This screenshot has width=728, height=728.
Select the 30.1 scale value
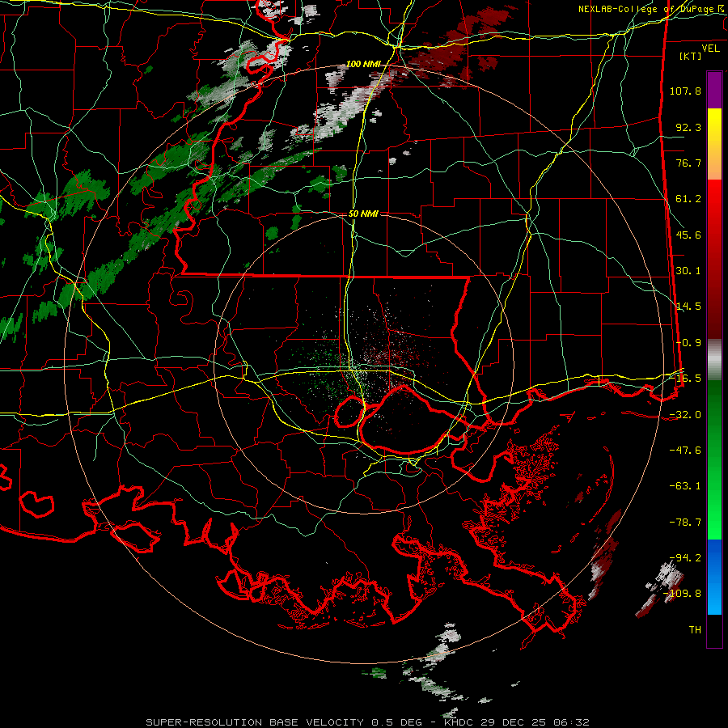688,271
